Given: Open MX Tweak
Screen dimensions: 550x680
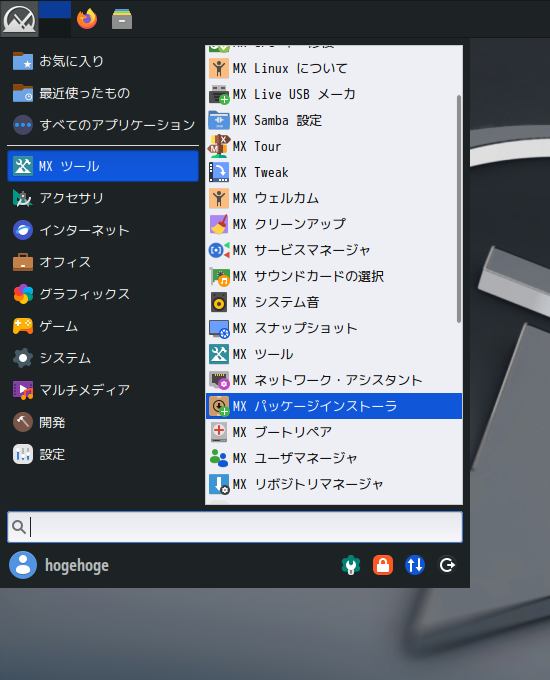Looking at the screenshot, I should (x=334, y=172).
